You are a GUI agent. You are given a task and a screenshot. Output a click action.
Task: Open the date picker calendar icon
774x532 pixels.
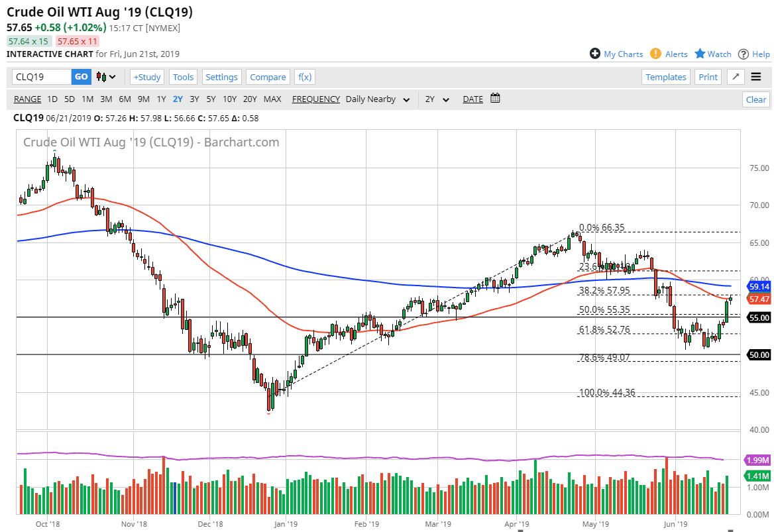click(x=494, y=98)
